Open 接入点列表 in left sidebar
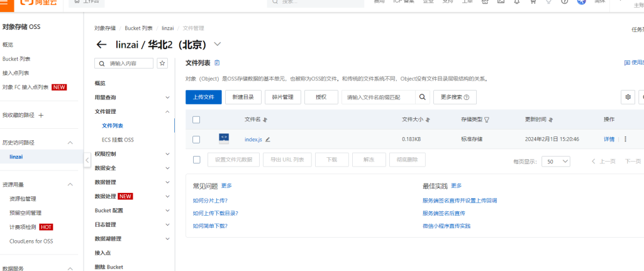The width and height of the screenshot is (644, 271). [x=16, y=73]
